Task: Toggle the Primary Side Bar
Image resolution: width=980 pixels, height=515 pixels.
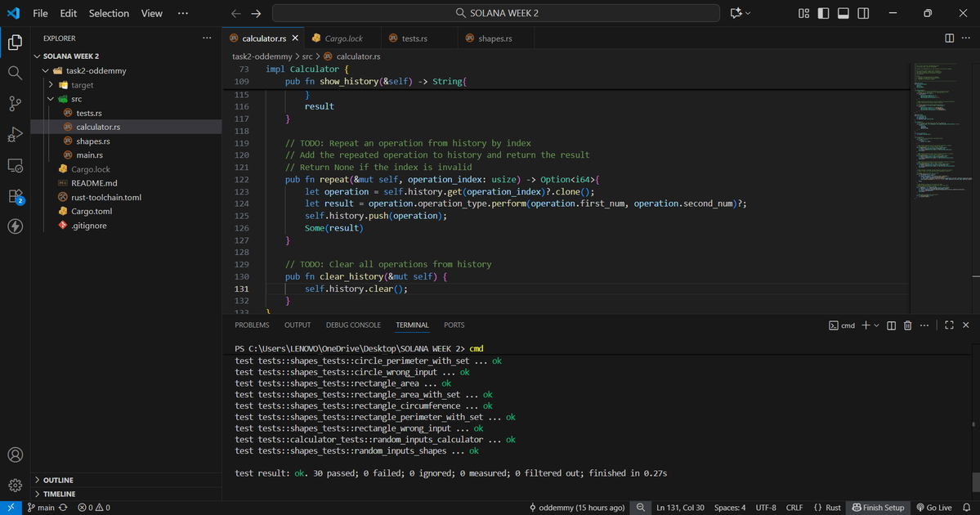Action: [823, 13]
